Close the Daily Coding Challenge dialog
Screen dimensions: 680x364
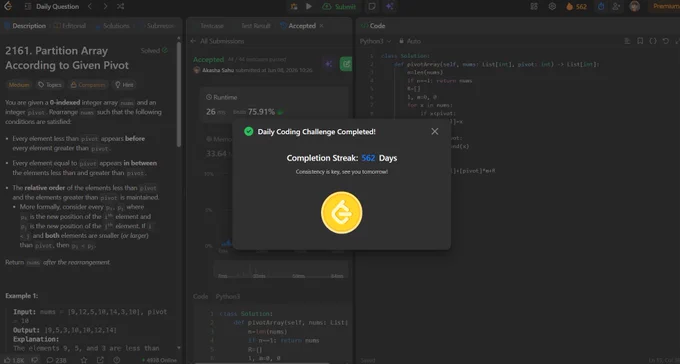coord(435,131)
